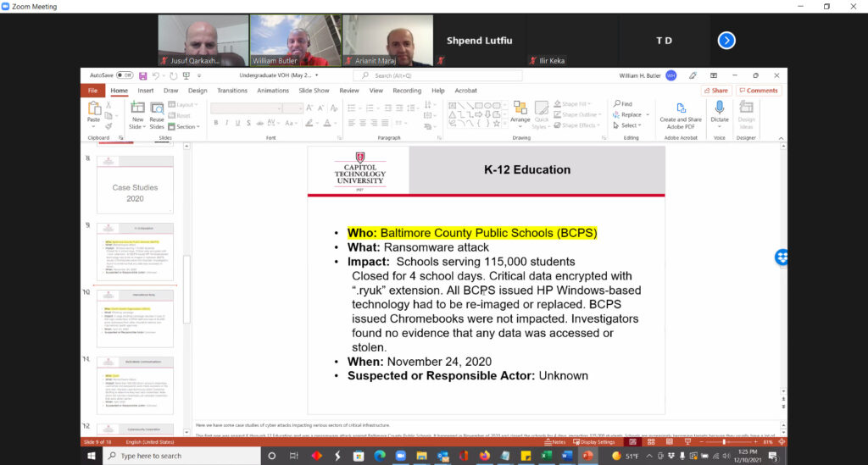
Task: Expand document title dropdown arrow
Action: 317,75
